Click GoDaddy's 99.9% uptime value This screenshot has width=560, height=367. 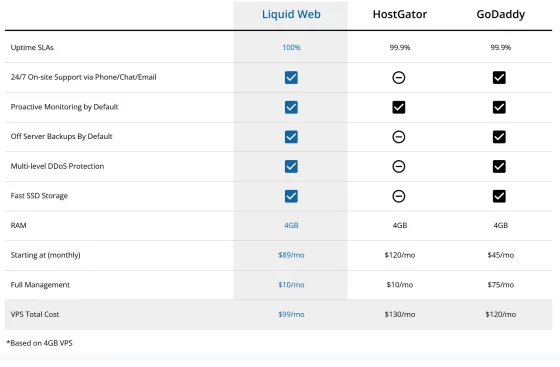501,47
